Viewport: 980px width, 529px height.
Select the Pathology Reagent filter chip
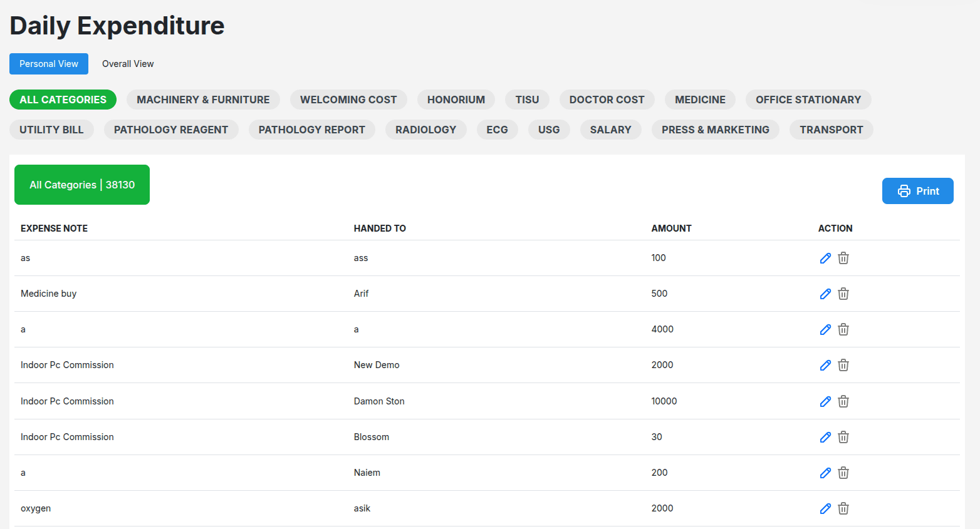pyautogui.click(x=171, y=130)
